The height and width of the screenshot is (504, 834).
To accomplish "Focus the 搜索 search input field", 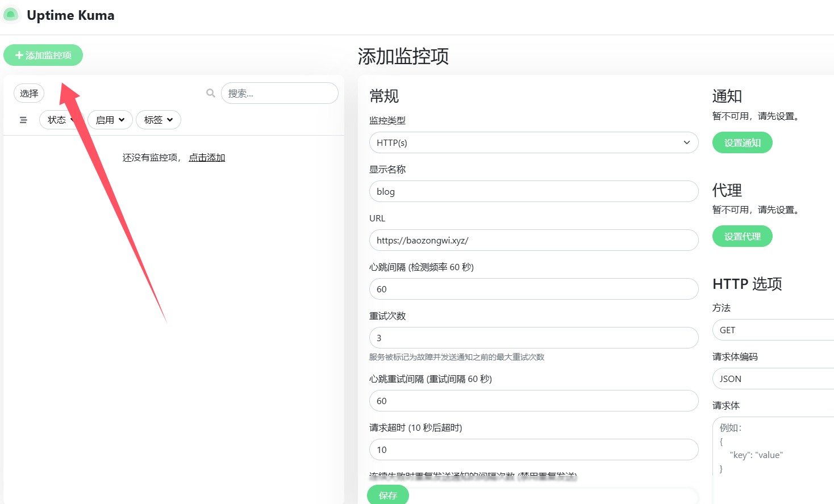I will 280,93.
